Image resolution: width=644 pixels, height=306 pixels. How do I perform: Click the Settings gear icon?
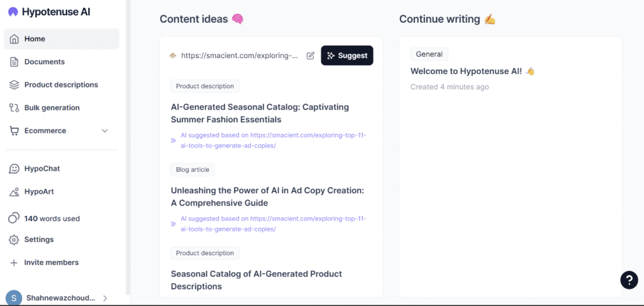pyautogui.click(x=14, y=239)
